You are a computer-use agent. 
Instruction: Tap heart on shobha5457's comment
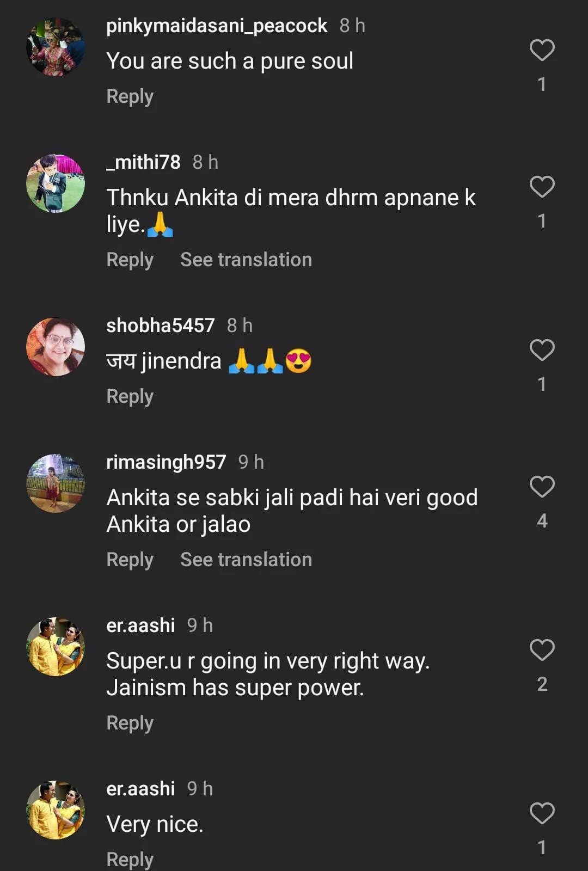point(542,350)
